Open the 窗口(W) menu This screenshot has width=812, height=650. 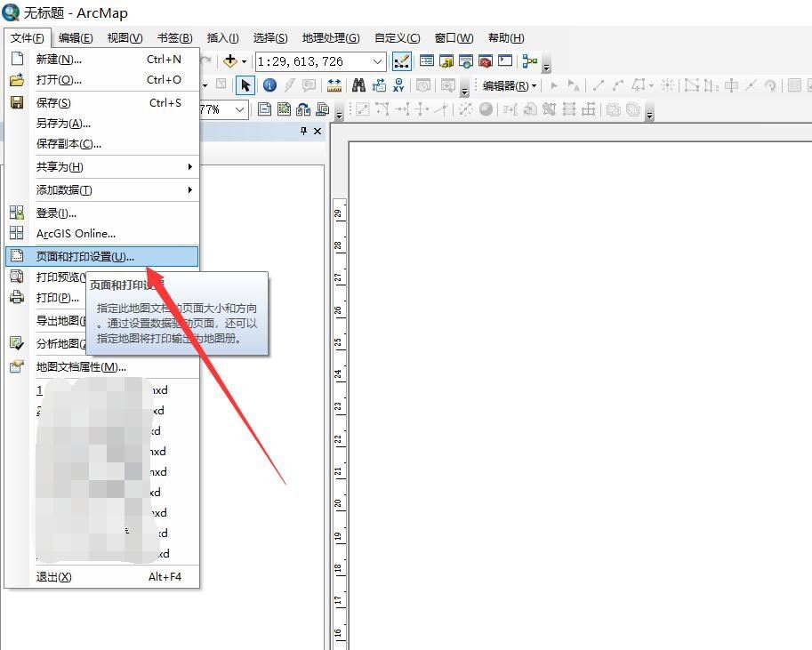(454, 38)
